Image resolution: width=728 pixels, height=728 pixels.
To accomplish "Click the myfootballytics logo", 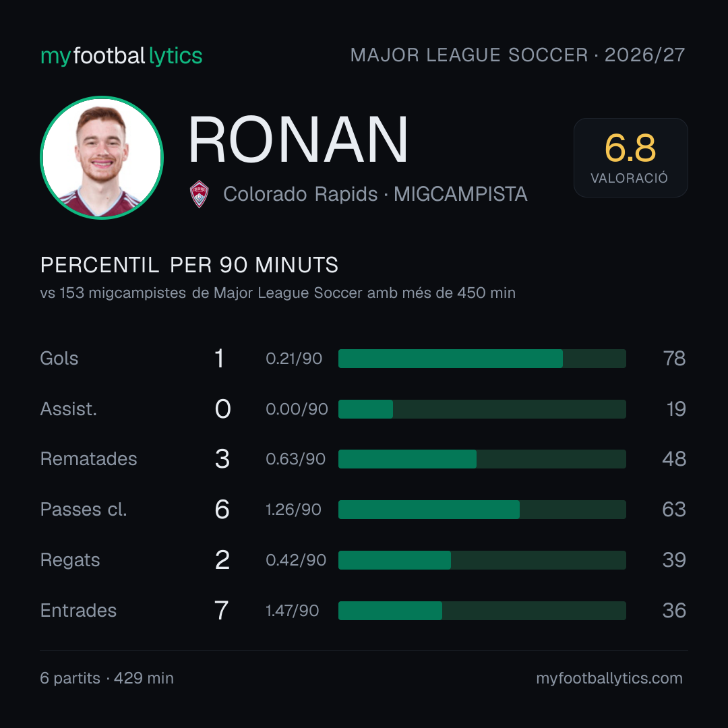I will [121, 56].
